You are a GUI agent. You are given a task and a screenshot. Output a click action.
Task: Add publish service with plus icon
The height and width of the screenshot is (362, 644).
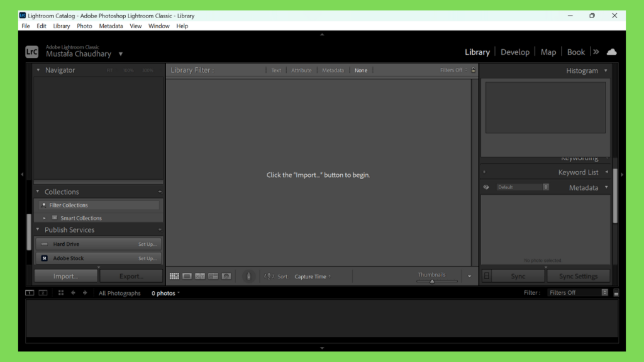[x=160, y=230]
